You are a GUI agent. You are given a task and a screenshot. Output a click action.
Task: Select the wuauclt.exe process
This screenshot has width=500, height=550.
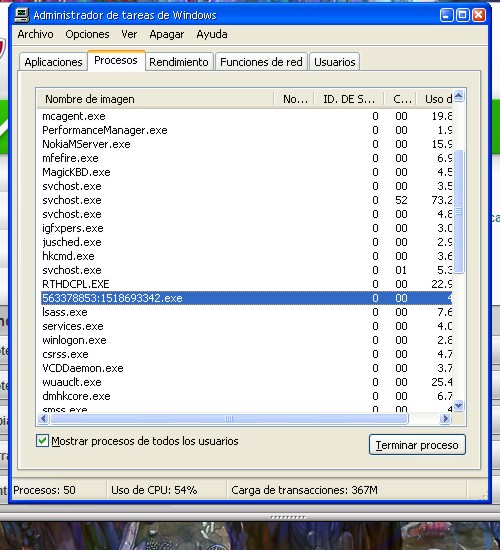click(247, 382)
